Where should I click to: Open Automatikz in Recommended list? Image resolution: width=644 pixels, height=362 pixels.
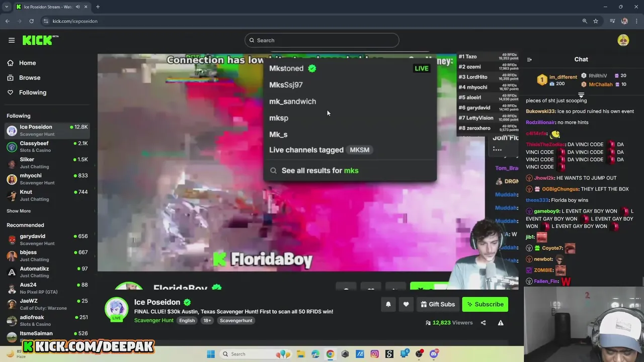click(x=47, y=272)
